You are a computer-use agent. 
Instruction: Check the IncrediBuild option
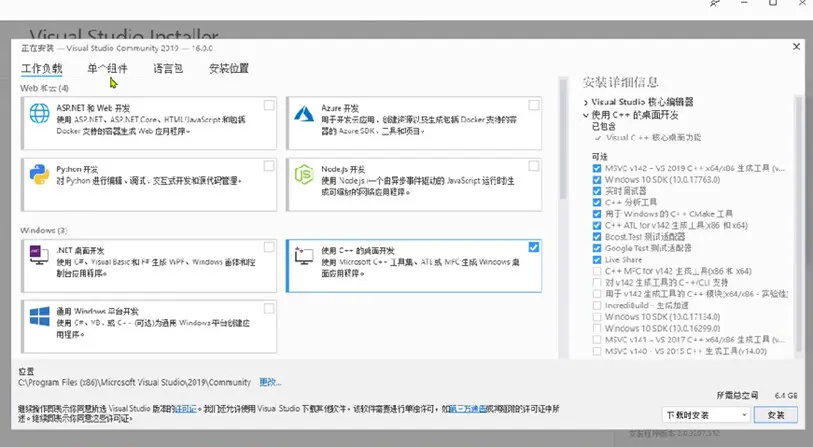click(x=597, y=305)
